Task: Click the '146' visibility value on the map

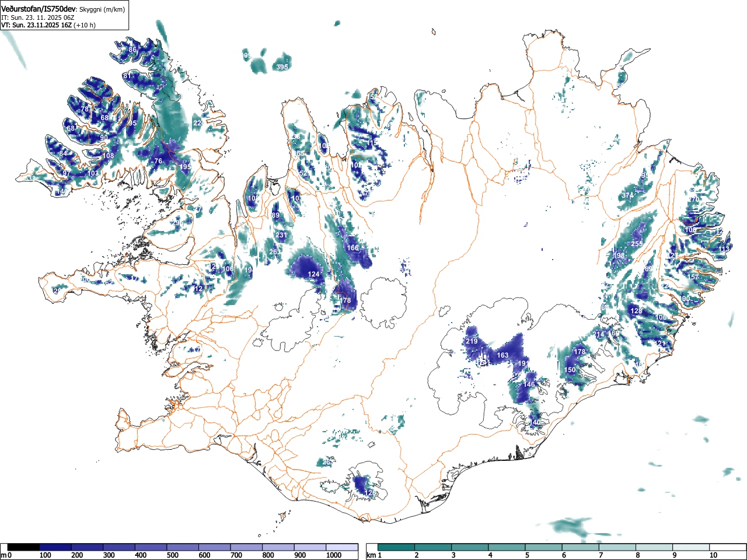Action: click(x=529, y=384)
